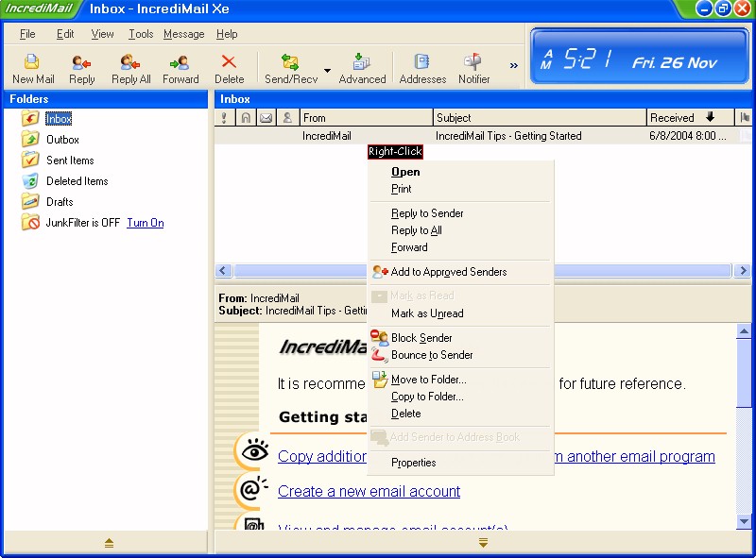Click the Forward toolbar icon
The height and width of the screenshot is (558, 756).
tap(180, 68)
